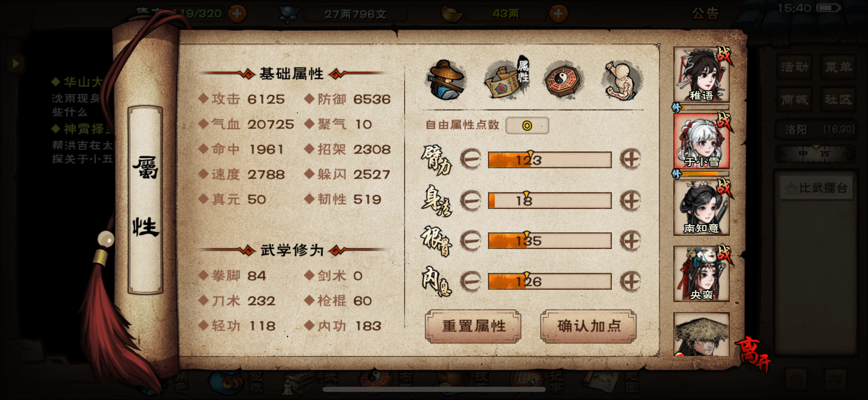Click the 重置属性 reset button

tap(473, 326)
